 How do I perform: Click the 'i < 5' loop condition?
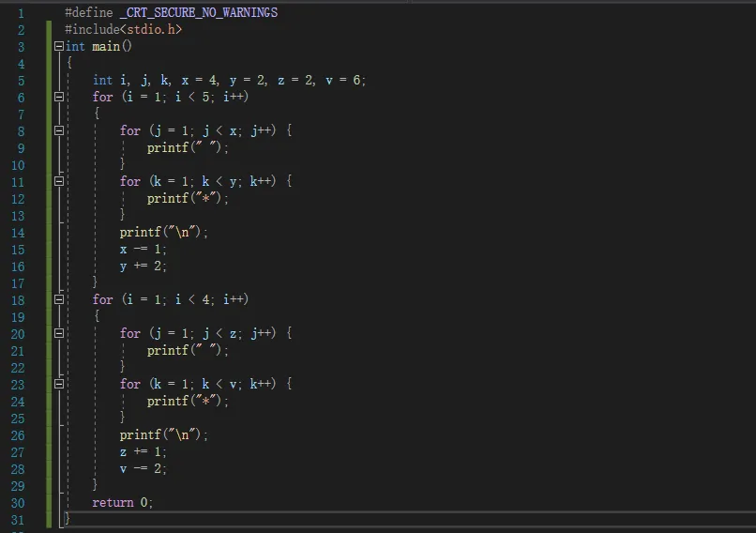(192, 97)
